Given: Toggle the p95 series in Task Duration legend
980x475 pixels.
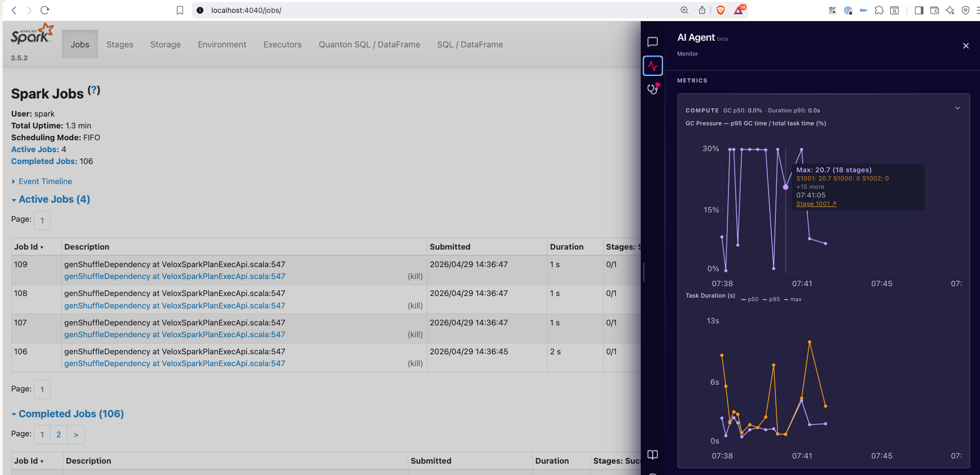Looking at the screenshot, I should (771, 300).
